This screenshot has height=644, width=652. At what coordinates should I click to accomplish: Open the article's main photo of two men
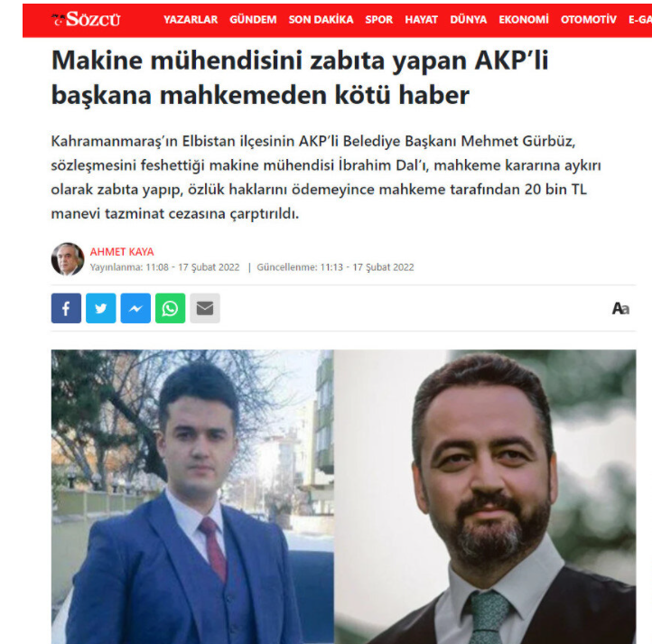[343, 497]
